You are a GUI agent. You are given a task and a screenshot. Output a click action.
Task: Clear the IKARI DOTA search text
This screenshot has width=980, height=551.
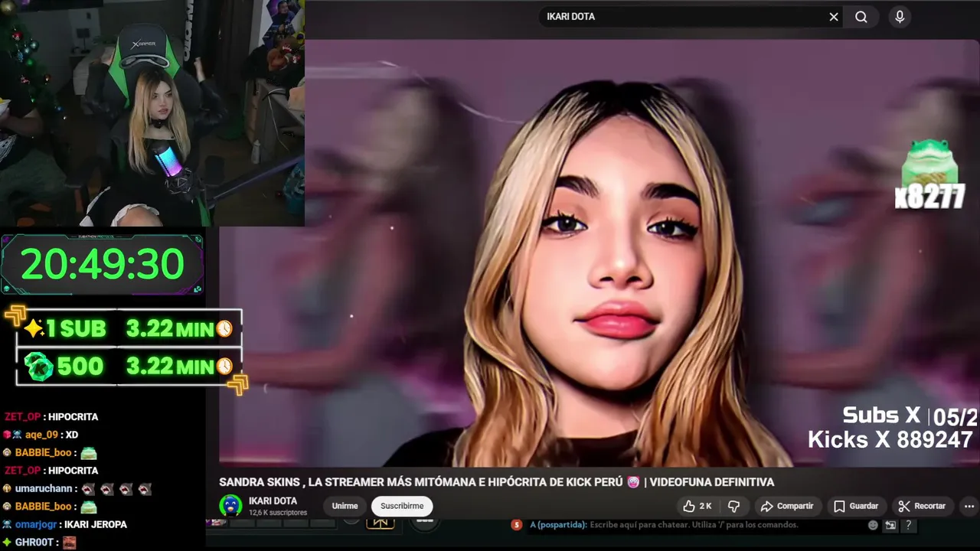[x=834, y=17]
